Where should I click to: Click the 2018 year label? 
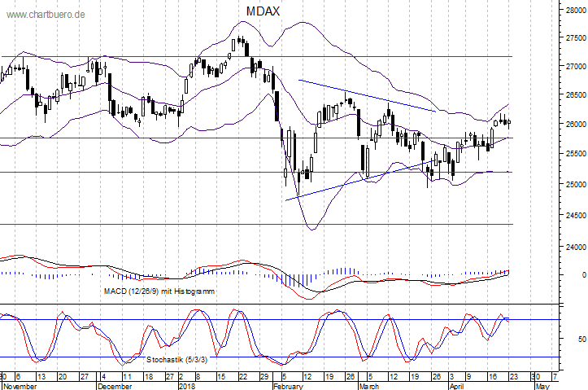pyautogui.click(x=187, y=386)
